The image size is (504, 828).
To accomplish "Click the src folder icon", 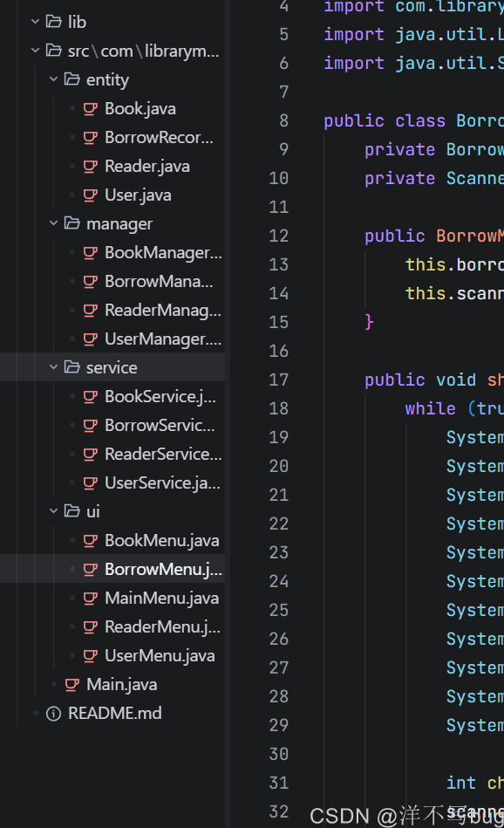I will point(54,51).
